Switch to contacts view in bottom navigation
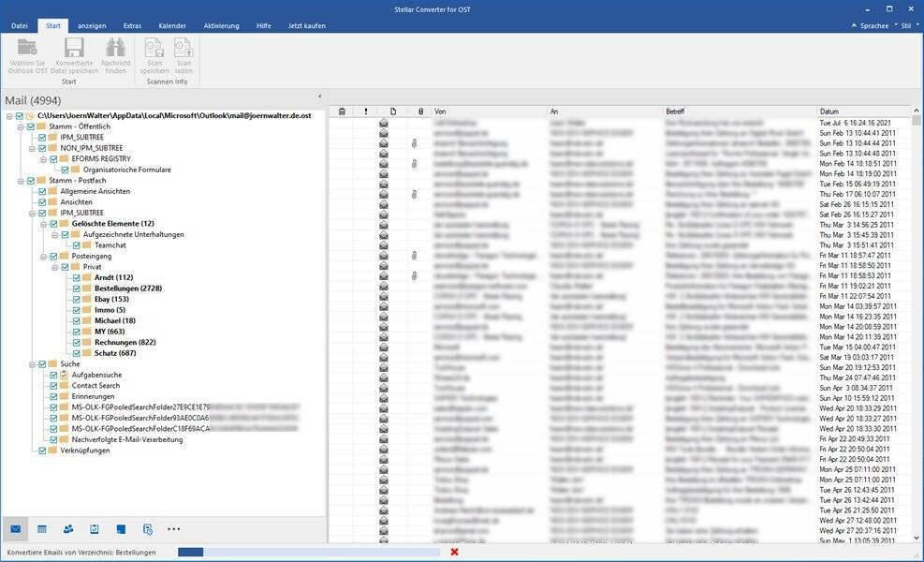924x562 pixels. (x=68, y=529)
